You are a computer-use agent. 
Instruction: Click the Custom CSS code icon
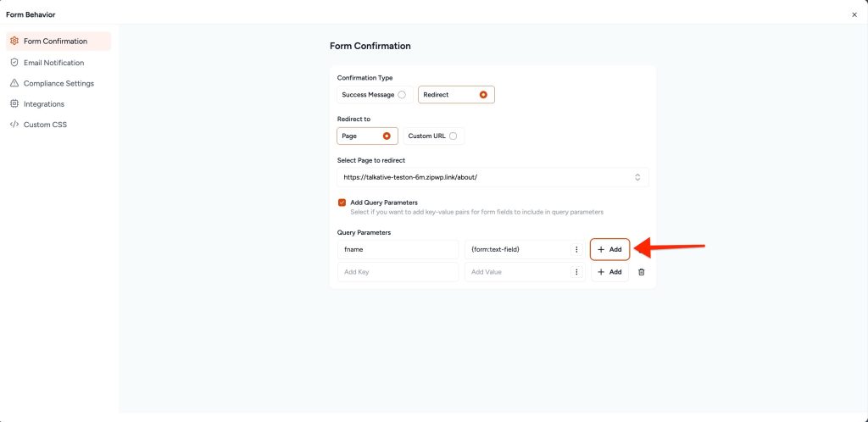[x=14, y=125]
